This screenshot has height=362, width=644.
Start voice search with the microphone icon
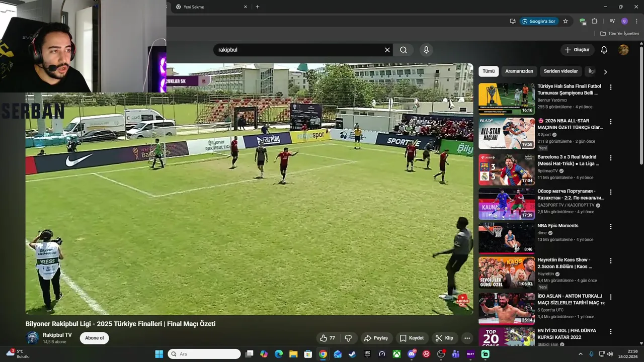tap(426, 50)
